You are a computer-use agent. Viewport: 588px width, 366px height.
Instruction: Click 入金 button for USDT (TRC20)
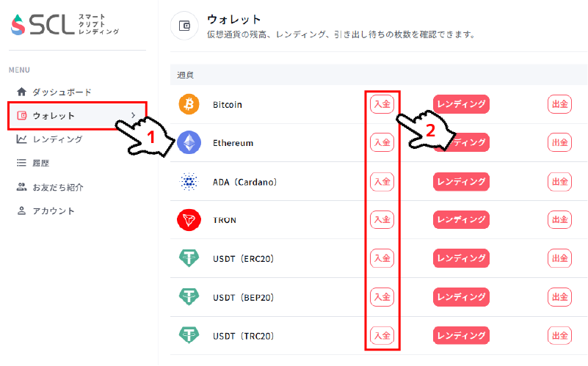coord(382,335)
